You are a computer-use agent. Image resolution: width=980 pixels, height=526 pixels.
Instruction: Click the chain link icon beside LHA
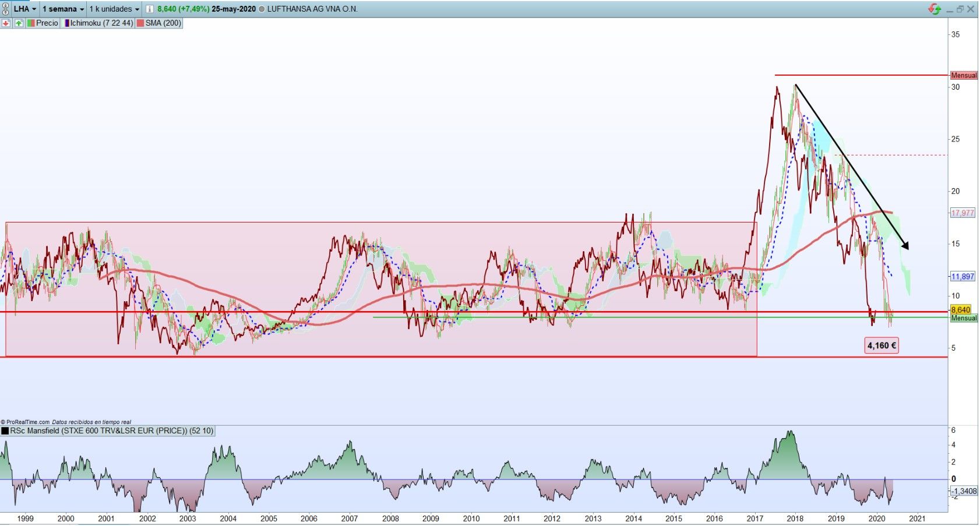point(6,9)
